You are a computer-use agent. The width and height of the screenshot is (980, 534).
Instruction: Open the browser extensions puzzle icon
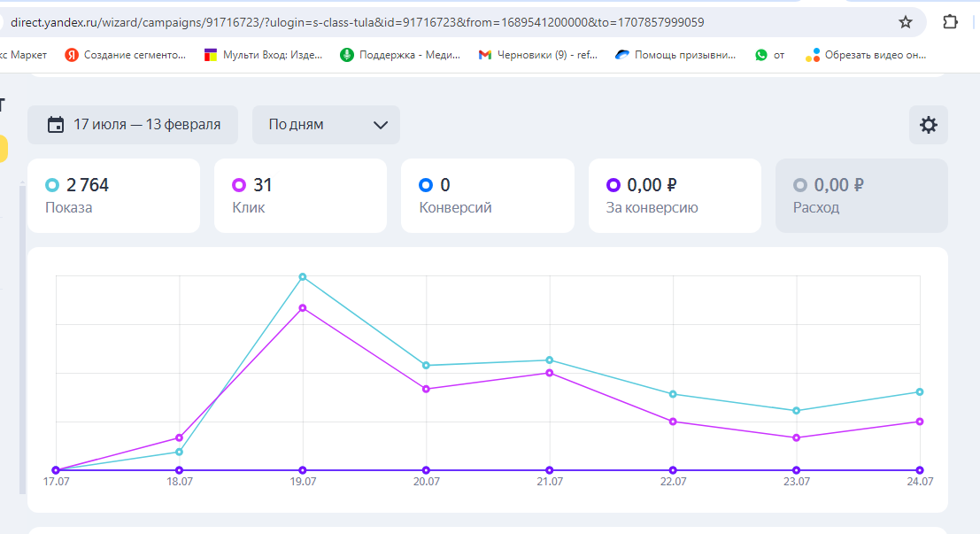[950, 22]
